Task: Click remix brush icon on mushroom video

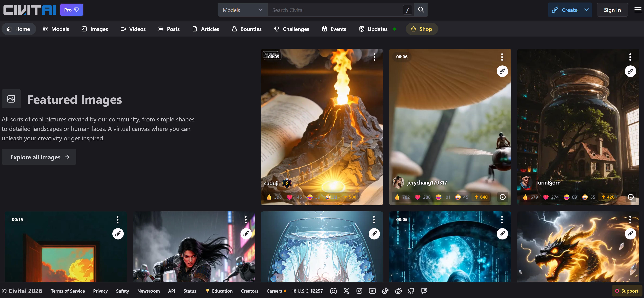Action: tap(502, 71)
